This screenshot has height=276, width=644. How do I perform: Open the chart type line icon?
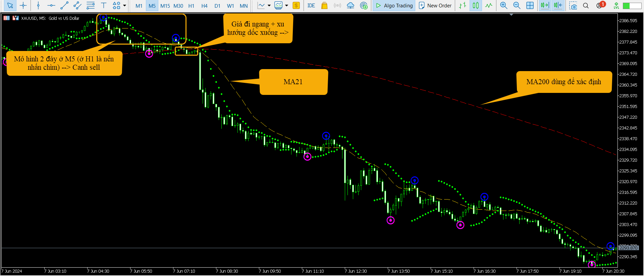[x=261, y=5]
